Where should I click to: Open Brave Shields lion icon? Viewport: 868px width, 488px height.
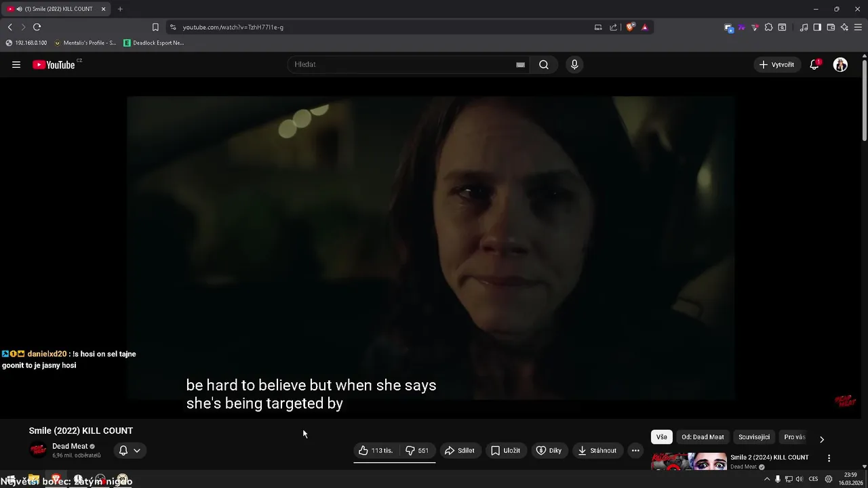tap(631, 27)
